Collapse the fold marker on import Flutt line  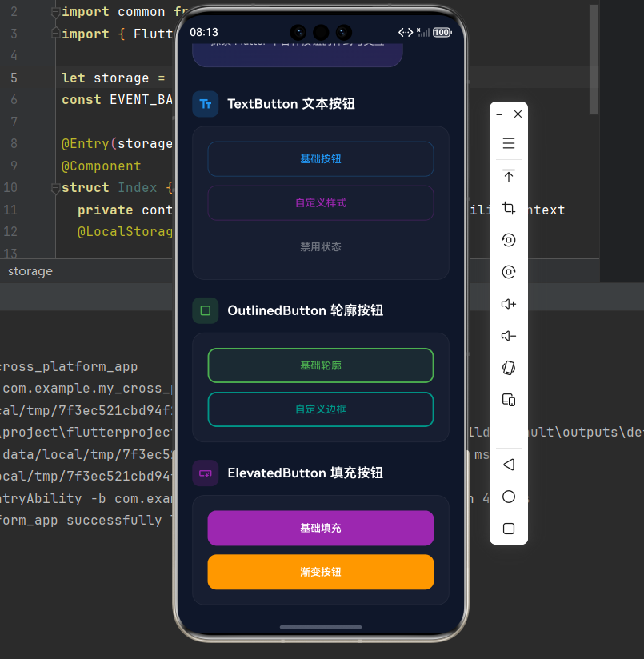[55, 34]
